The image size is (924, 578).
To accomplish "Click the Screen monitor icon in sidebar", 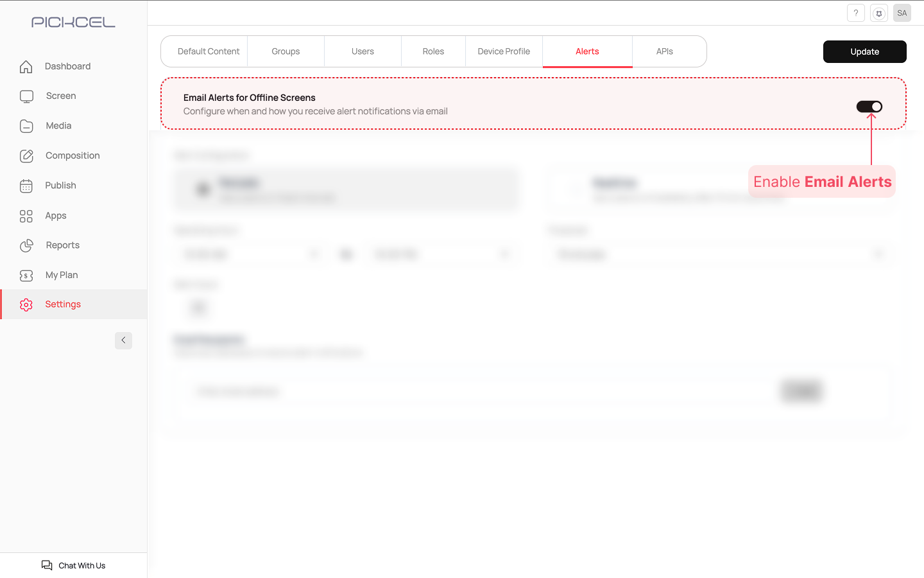I will pyautogui.click(x=26, y=96).
